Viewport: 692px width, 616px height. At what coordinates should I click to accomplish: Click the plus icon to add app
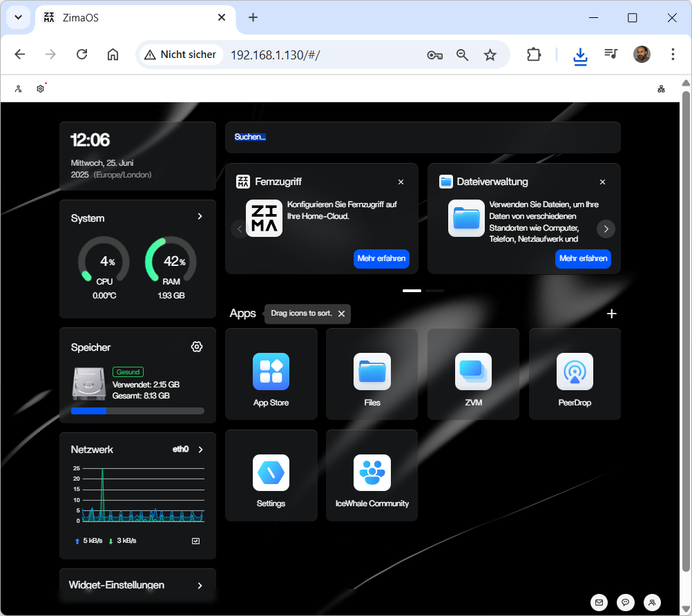611,314
